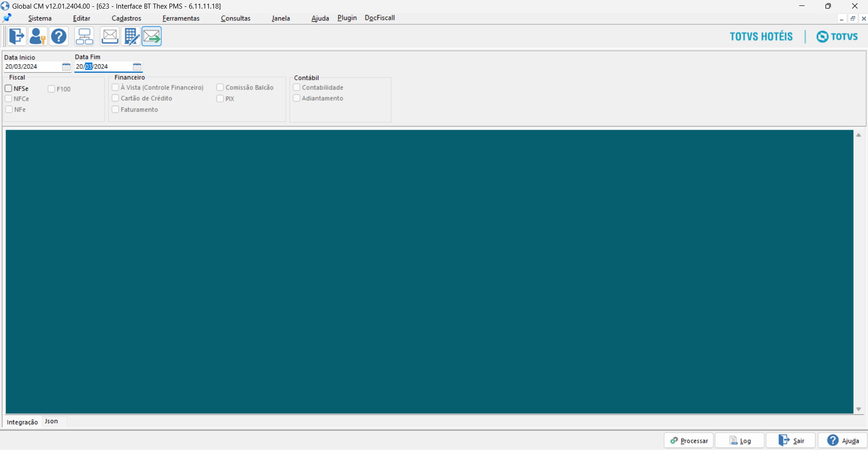Click the blue question mark toolbar icon
Image resolution: width=868 pixels, height=450 pixels.
(x=59, y=36)
